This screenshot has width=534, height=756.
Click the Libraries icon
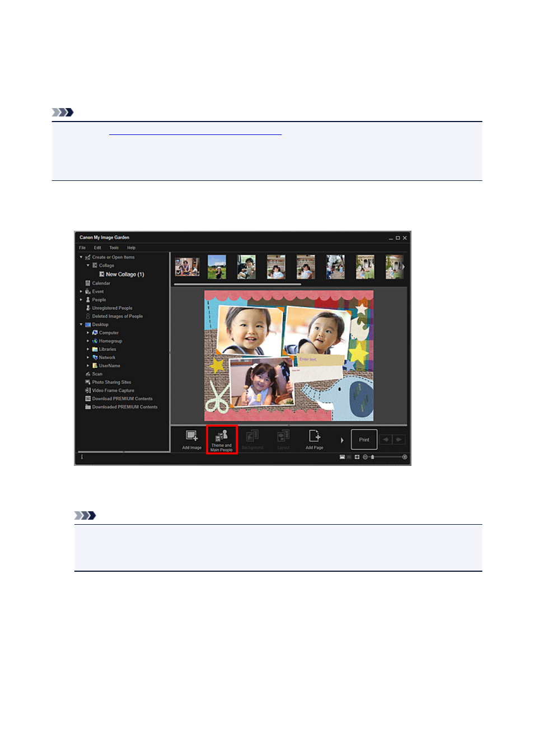click(x=95, y=349)
